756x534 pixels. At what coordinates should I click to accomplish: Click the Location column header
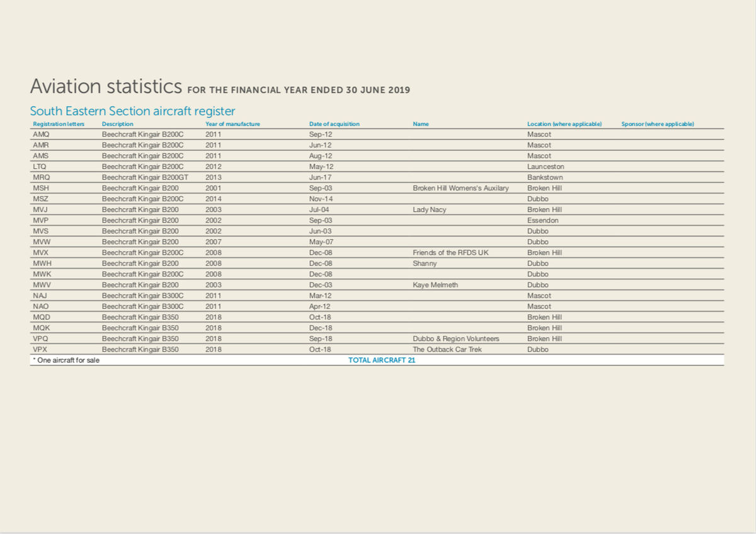(x=564, y=124)
